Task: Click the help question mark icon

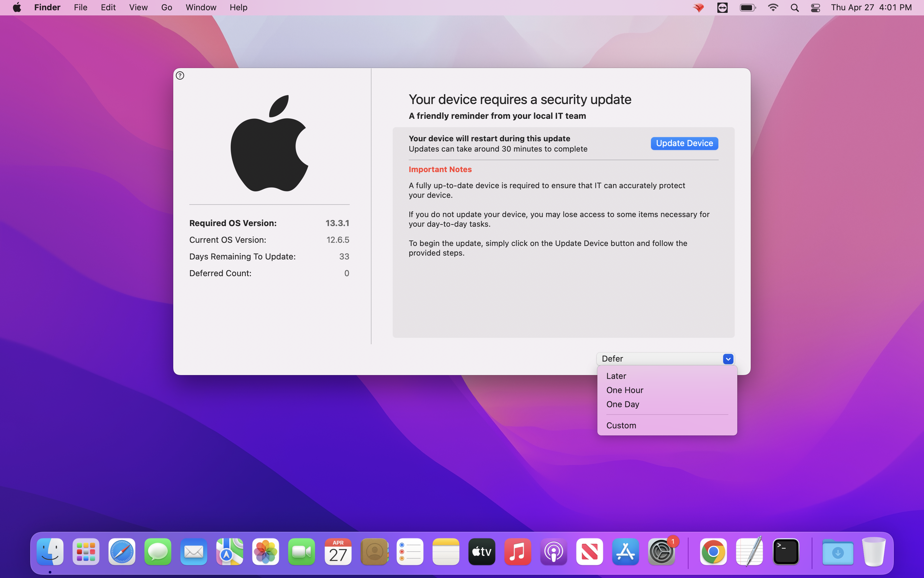Action: point(180,75)
